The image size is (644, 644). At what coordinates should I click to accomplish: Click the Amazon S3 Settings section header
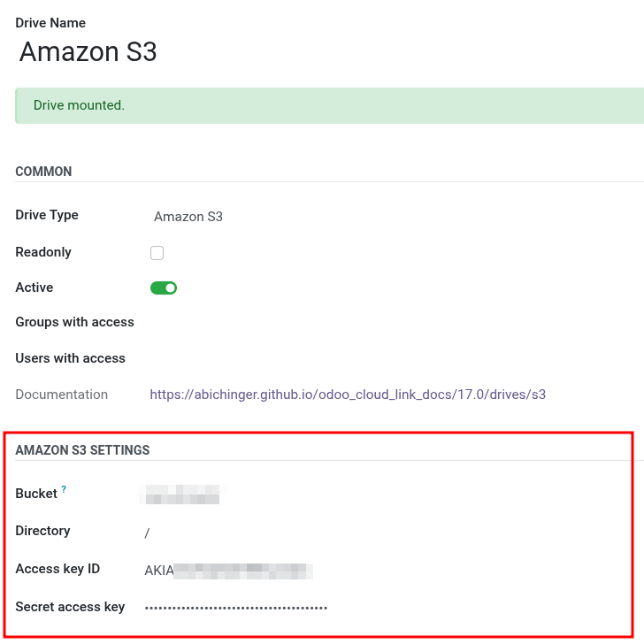[x=82, y=450]
